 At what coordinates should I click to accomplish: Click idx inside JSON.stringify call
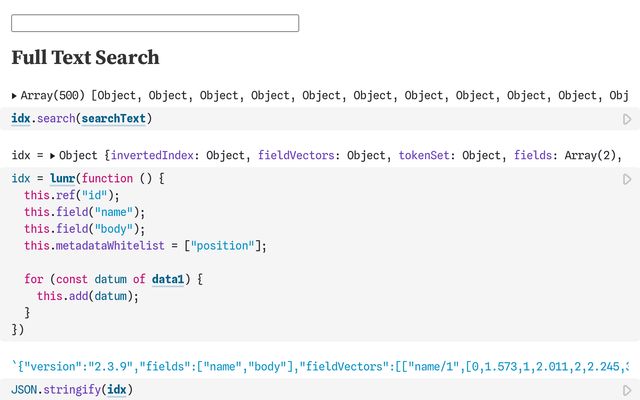[x=116, y=389]
